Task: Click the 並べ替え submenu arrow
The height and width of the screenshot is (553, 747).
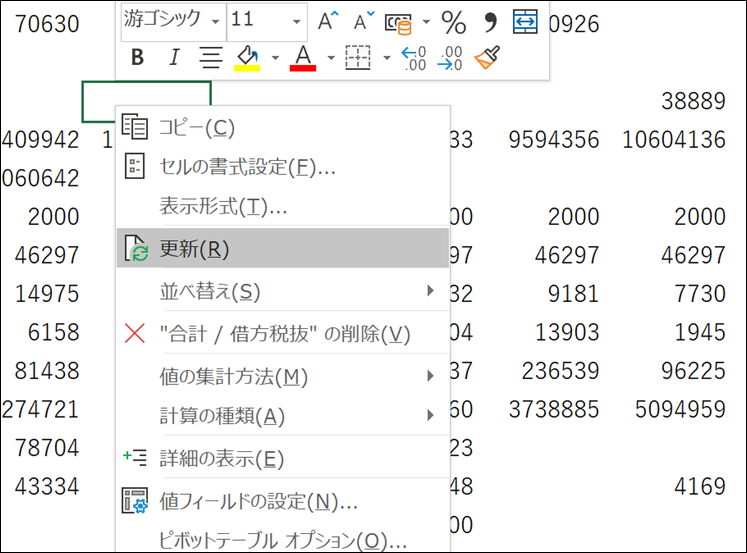Action: [430, 291]
